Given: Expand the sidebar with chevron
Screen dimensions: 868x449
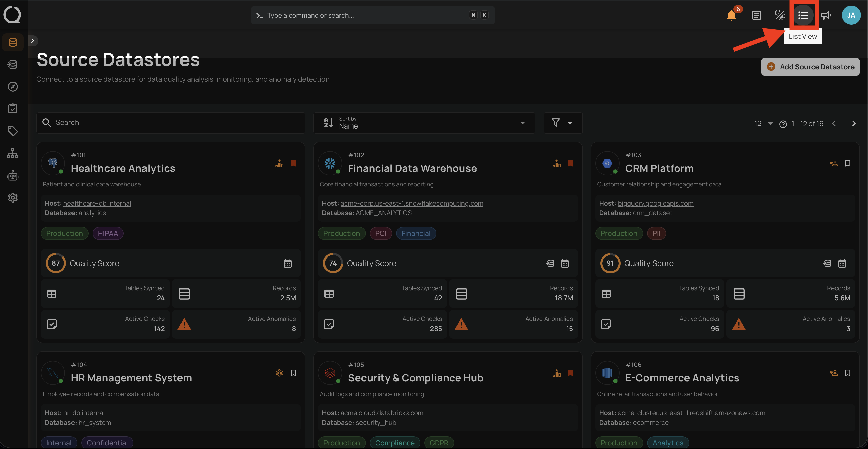Looking at the screenshot, I should [x=33, y=41].
